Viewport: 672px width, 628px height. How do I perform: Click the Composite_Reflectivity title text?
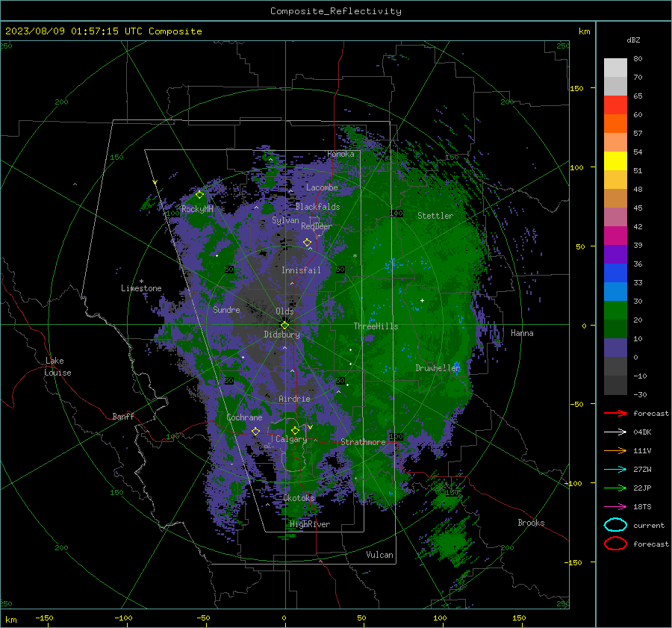[335, 11]
